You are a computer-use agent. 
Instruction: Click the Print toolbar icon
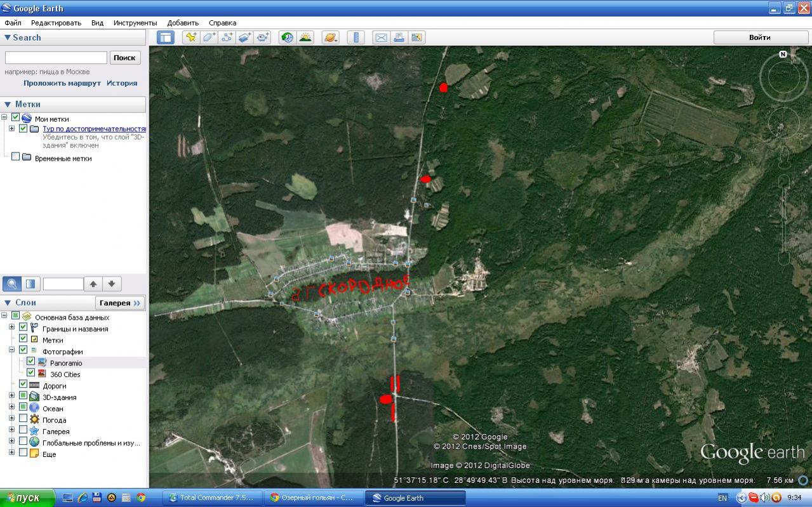(399, 37)
